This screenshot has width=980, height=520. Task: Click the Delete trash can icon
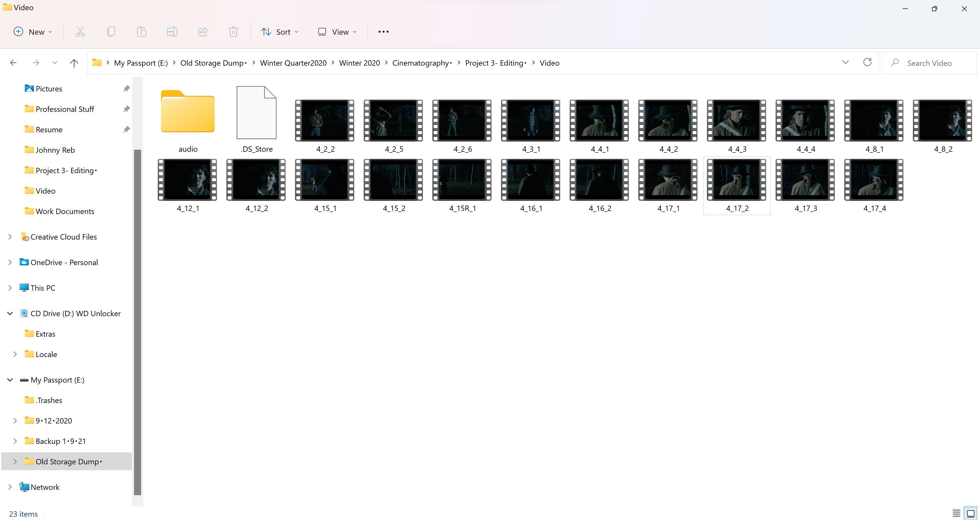[x=233, y=32]
